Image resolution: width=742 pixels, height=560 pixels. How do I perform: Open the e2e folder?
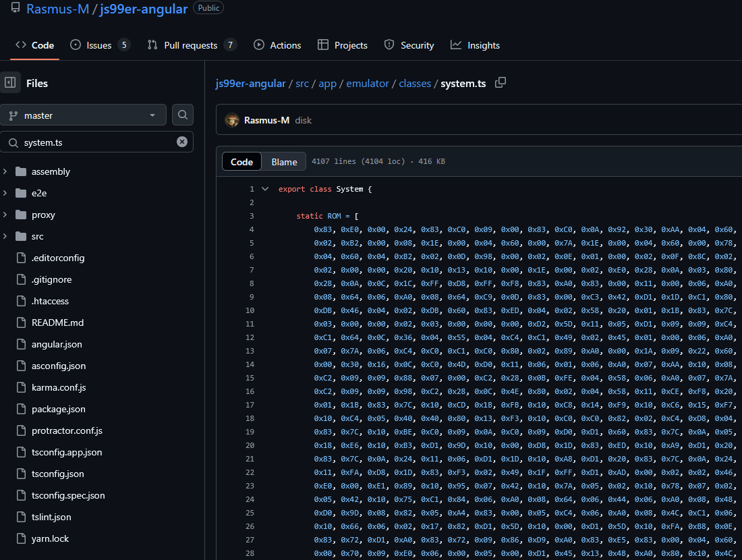click(x=39, y=193)
